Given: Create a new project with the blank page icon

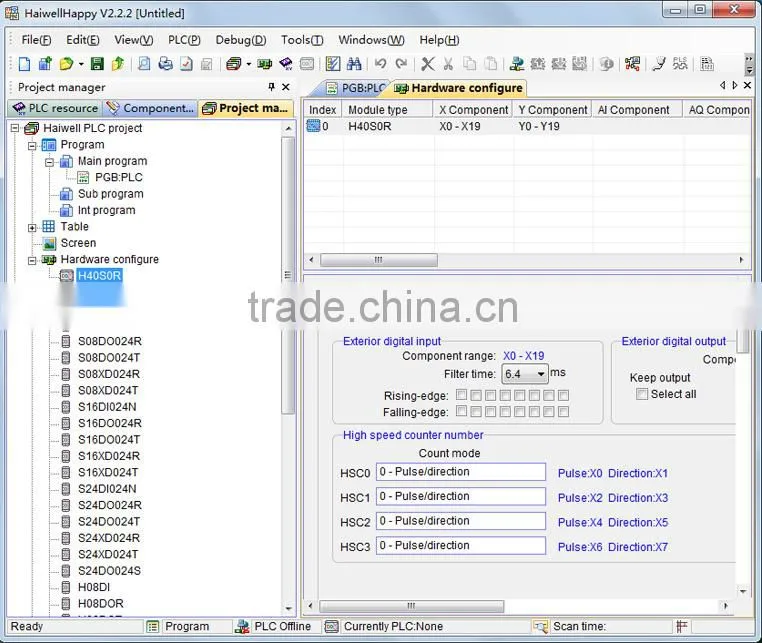Looking at the screenshot, I should click(24, 64).
